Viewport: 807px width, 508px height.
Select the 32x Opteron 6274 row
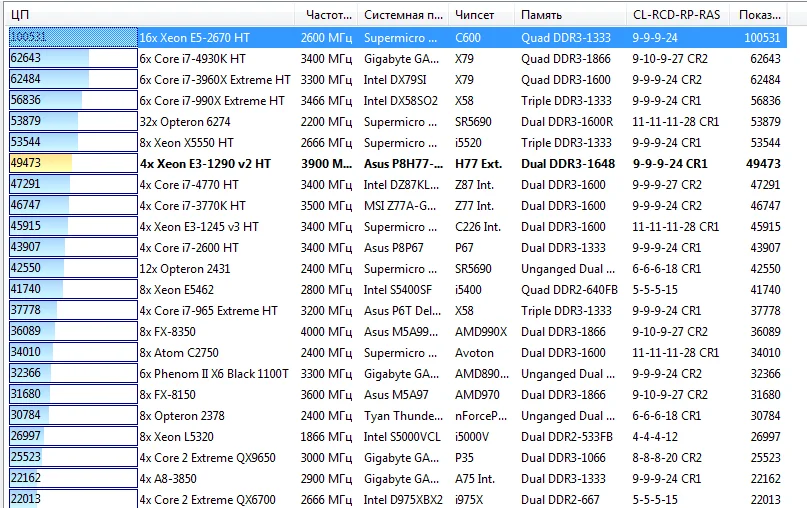(398, 122)
